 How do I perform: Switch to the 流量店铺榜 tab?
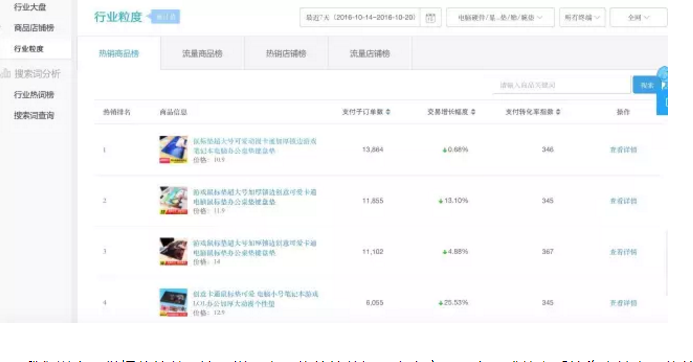pyautogui.click(x=370, y=53)
